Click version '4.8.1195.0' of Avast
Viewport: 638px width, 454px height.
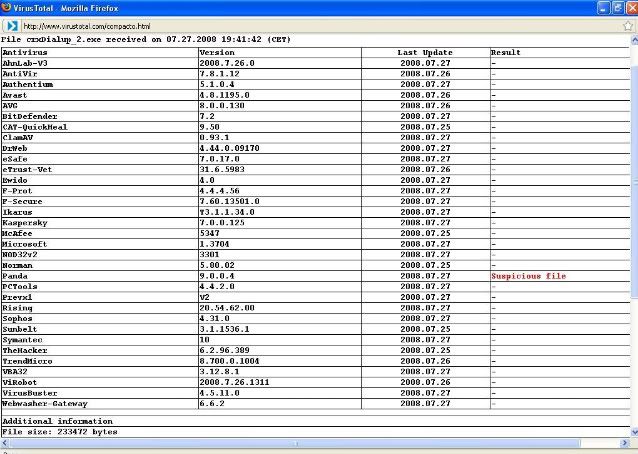coord(225,95)
